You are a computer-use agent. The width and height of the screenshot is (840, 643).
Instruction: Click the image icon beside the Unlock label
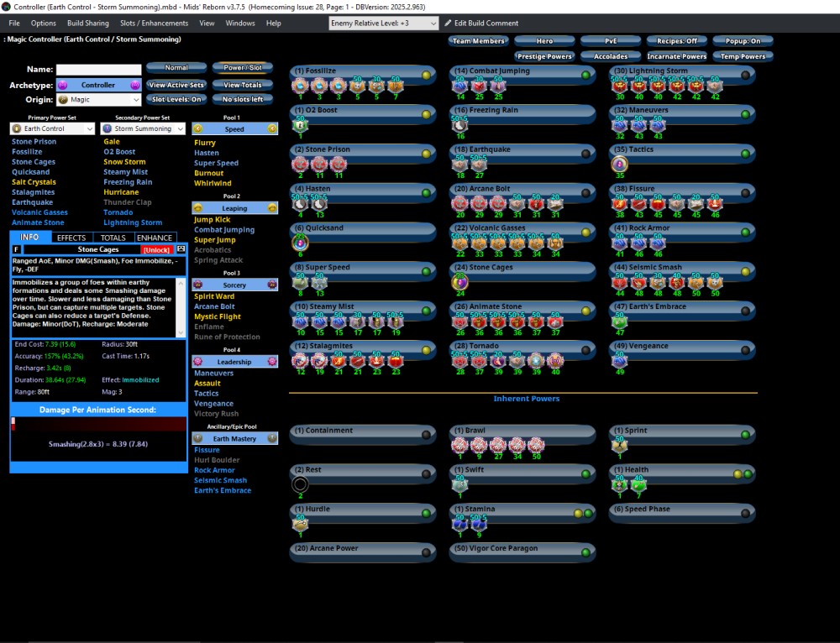coord(181,249)
